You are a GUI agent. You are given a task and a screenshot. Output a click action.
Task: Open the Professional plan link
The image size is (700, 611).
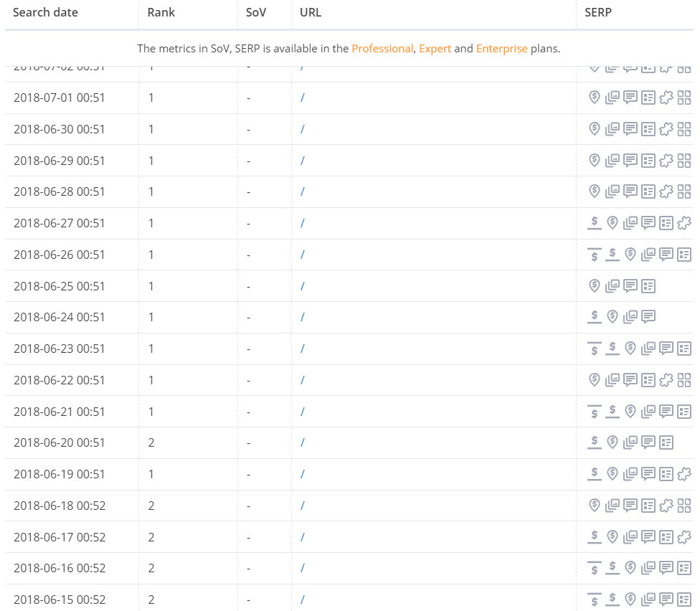pyautogui.click(x=382, y=49)
